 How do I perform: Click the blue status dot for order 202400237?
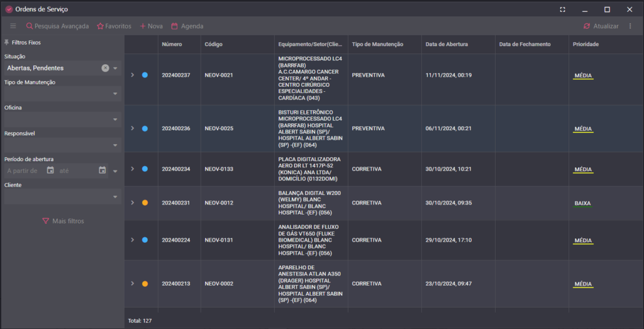(145, 75)
